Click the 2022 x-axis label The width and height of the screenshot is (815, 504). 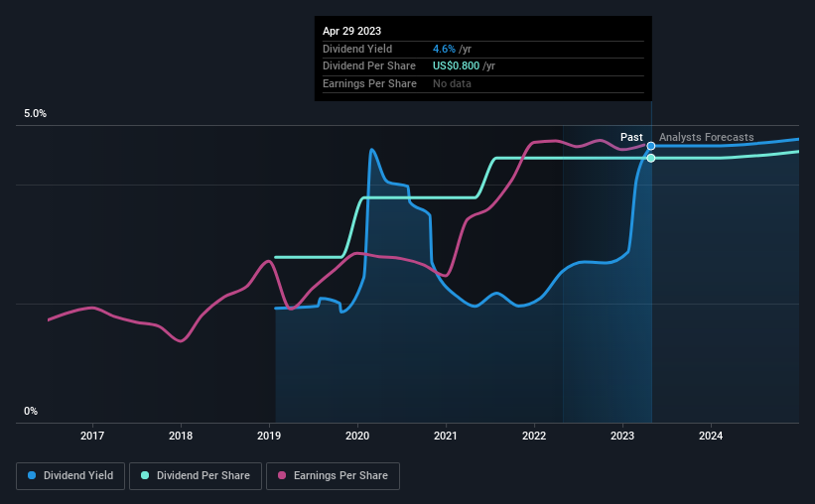pyautogui.click(x=534, y=436)
